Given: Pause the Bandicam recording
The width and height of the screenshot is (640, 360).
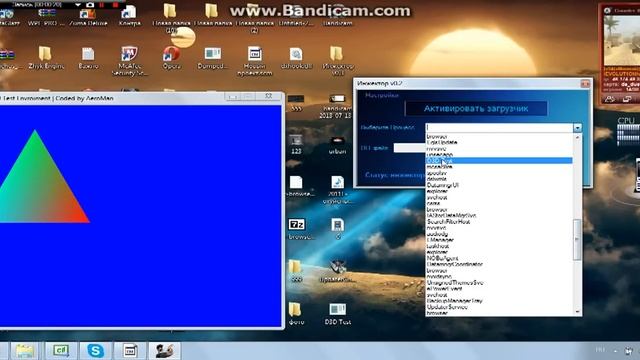Looking at the screenshot, I should point(102,5).
